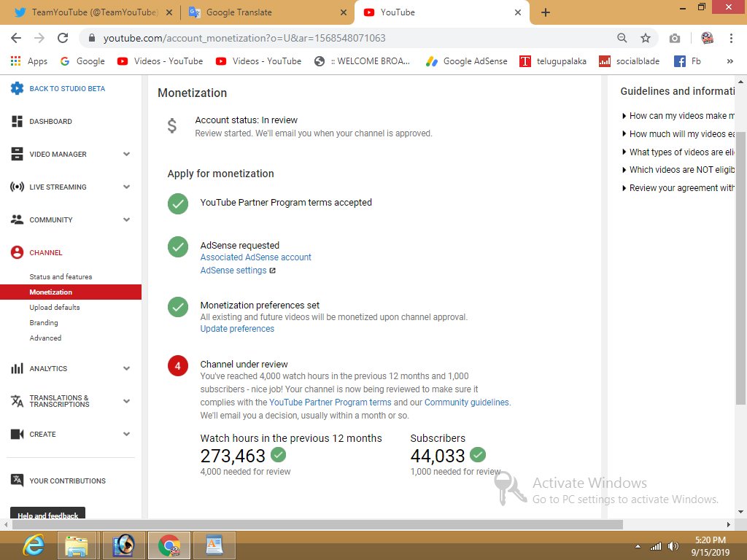
Task: Expand Create menu chevron
Action: tap(127, 434)
